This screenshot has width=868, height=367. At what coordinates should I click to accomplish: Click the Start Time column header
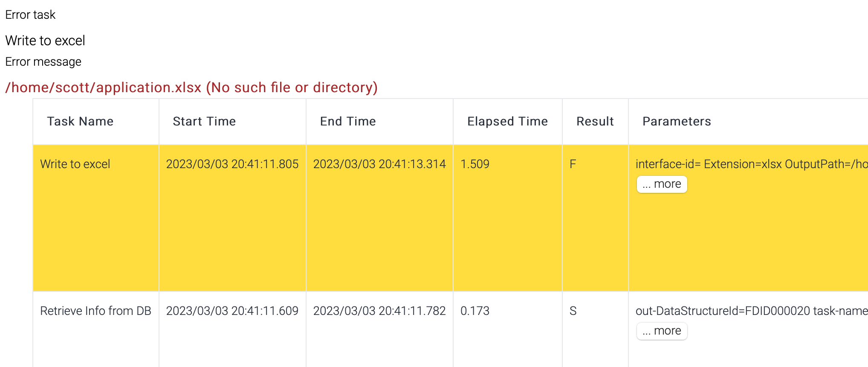[204, 122]
